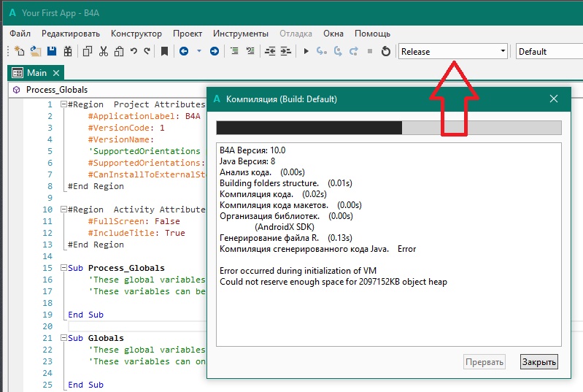The image size is (583, 392).
Task: Click the restart circular arrow icon
Action: [x=386, y=51]
